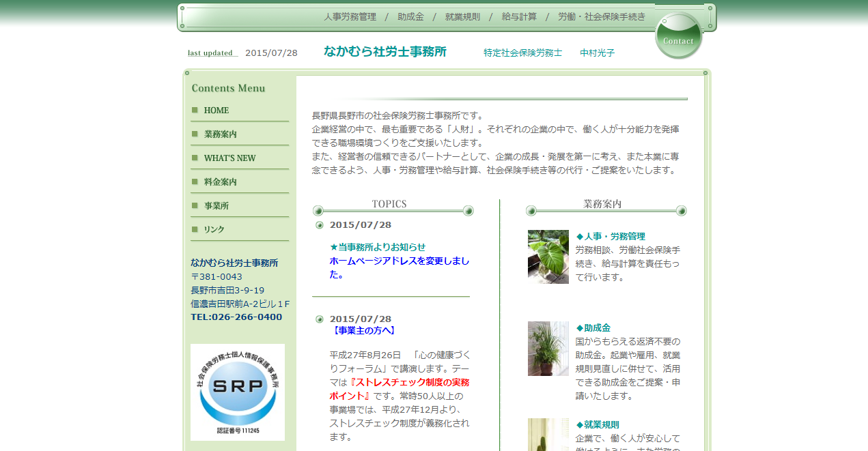Open 業務案内 in the sidebar menu
The image size is (868, 451).
coord(221,134)
